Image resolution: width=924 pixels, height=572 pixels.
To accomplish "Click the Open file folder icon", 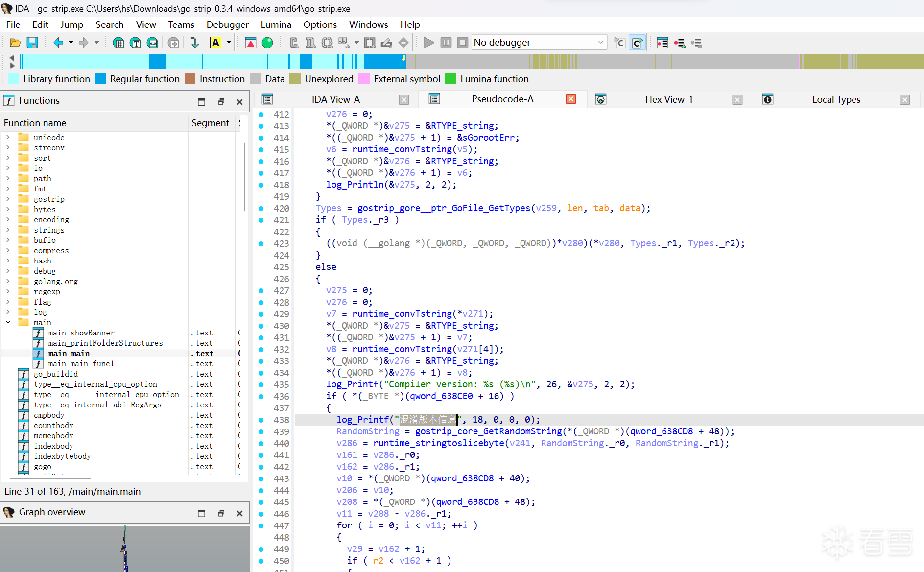I will (x=15, y=43).
